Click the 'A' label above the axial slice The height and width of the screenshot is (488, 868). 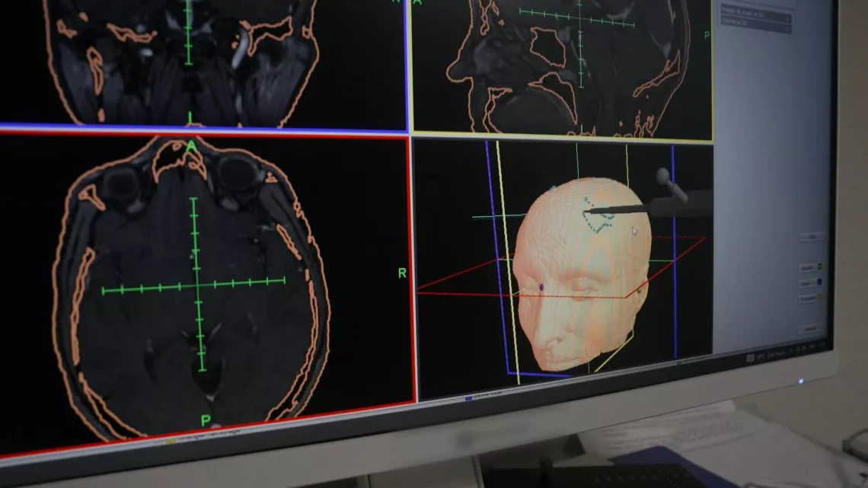click(x=191, y=146)
